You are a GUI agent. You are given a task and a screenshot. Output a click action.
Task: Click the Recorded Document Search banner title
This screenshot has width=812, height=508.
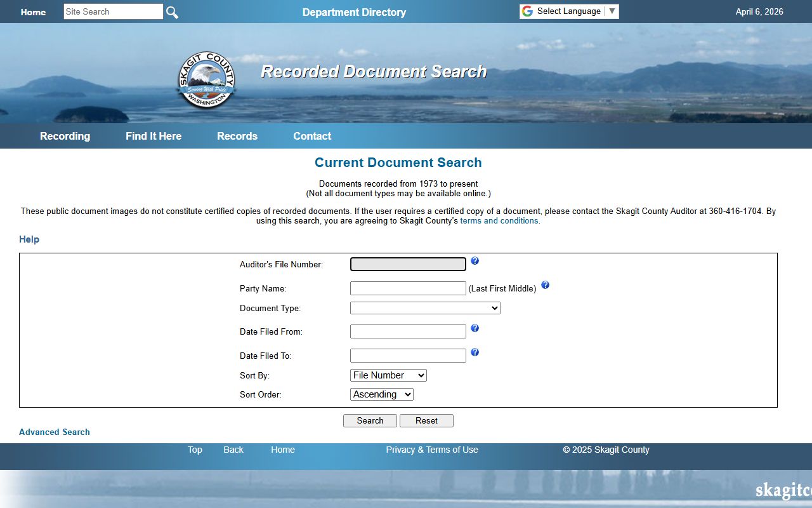pyautogui.click(x=374, y=72)
